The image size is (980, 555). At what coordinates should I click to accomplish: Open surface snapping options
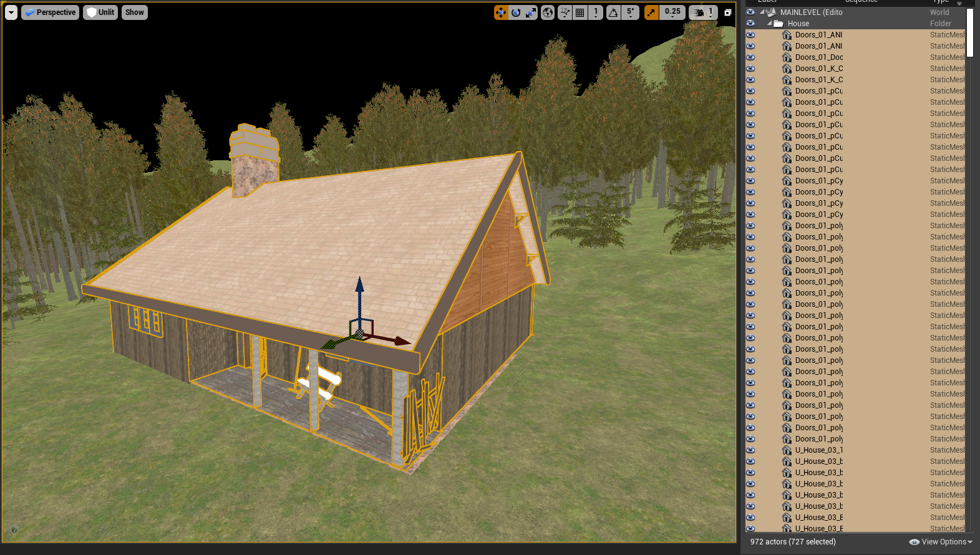point(565,12)
